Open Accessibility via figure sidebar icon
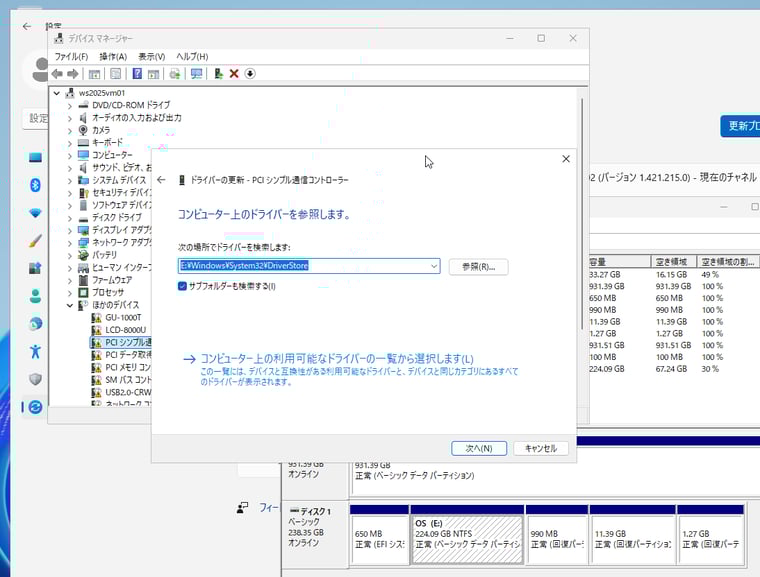The image size is (760, 577). tap(35, 351)
